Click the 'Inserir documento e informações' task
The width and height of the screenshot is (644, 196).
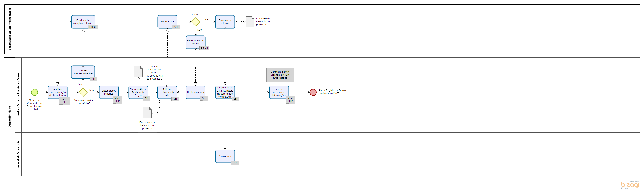tap(279, 92)
